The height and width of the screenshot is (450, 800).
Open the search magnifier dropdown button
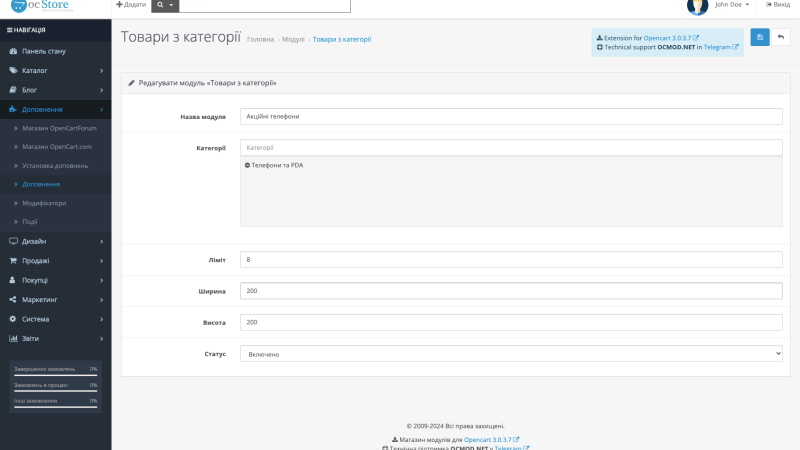pyautogui.click(x=165, y=5)
